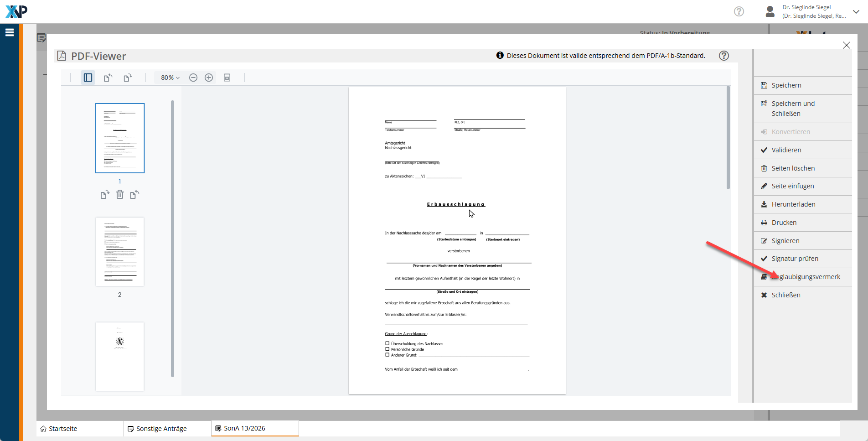Zoom in with the plus icon

(209, 78)
